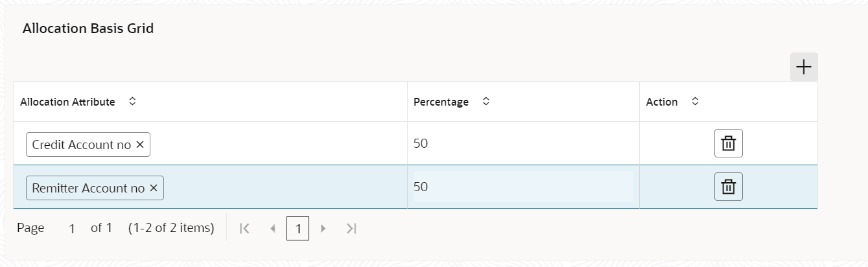Delete the Remitter Account no row
Viewport: 868px width, 267px height.
[729, 187]
